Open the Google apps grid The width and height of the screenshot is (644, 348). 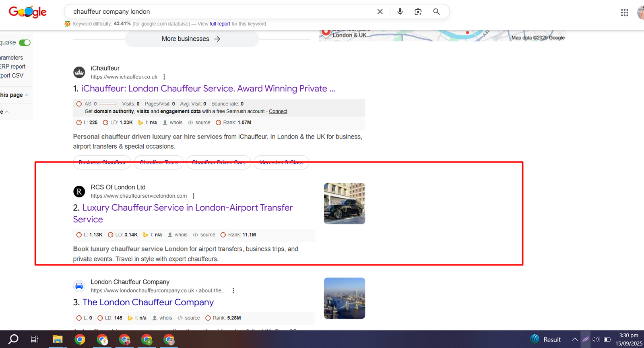click(624, 12)
